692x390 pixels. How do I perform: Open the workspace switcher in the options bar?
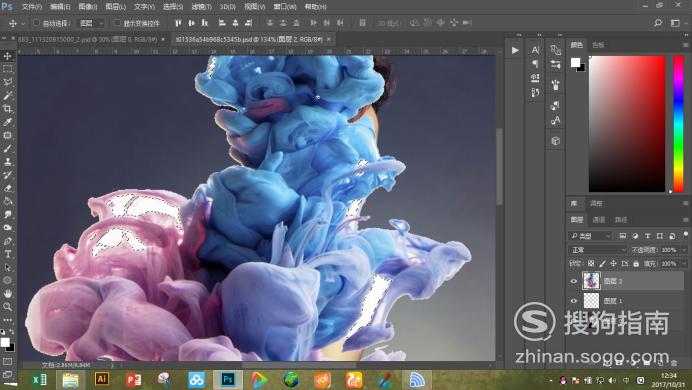(675, 23)
